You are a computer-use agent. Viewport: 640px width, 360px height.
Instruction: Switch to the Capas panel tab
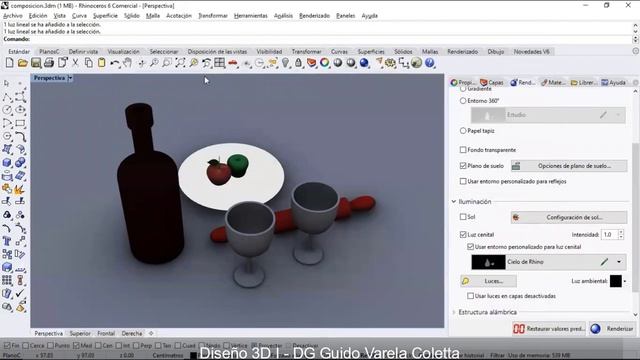pyautogui.click(x=492, y=82)
